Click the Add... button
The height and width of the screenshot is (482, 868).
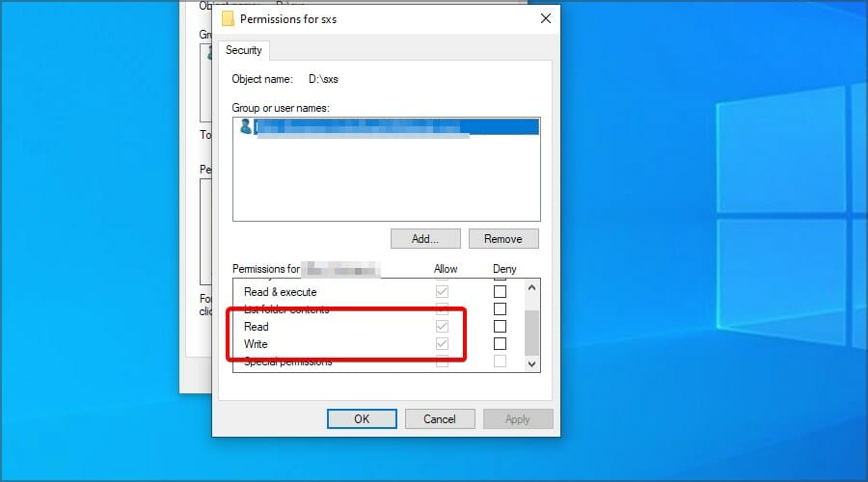(425, 238)
